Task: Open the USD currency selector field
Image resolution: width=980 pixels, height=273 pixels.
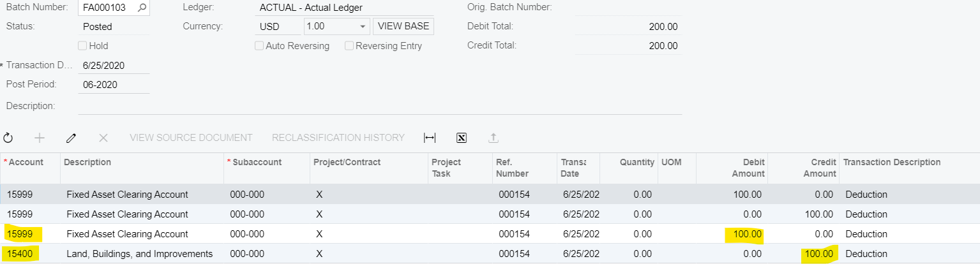Action: [277, 27]
